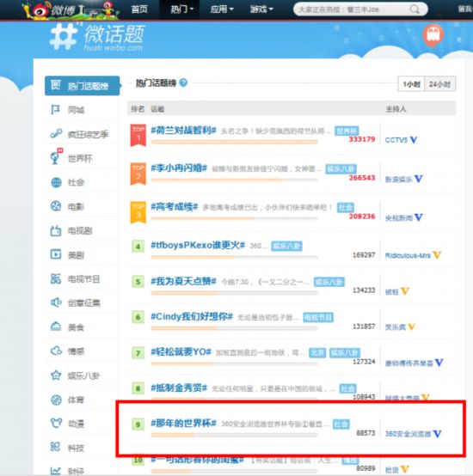Click the progress bar under #高考成绩#
This screenshot has height=476, width=473.
(x=234, y=218)
